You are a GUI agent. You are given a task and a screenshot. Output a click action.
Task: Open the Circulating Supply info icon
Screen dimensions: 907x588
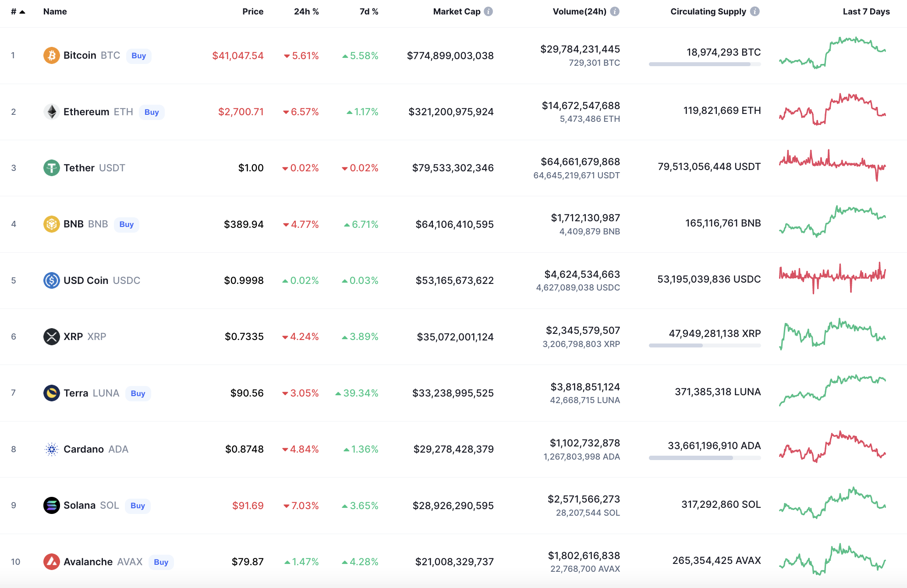click(x=754, y=12)
